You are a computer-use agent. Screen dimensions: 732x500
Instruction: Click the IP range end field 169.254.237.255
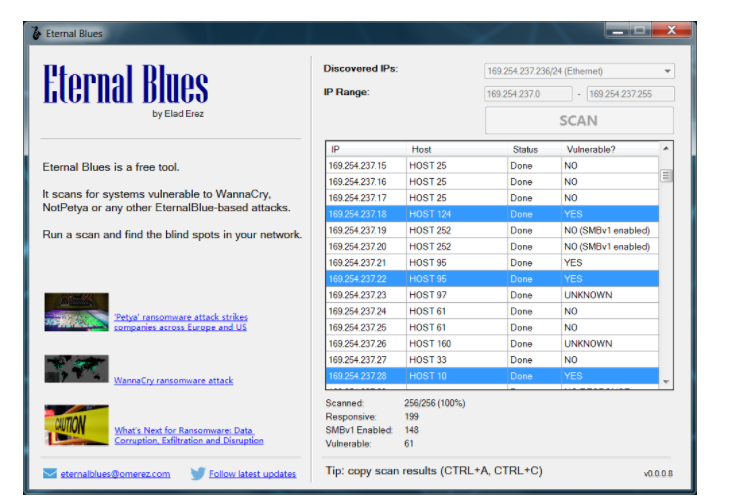(x=630, y=94)
